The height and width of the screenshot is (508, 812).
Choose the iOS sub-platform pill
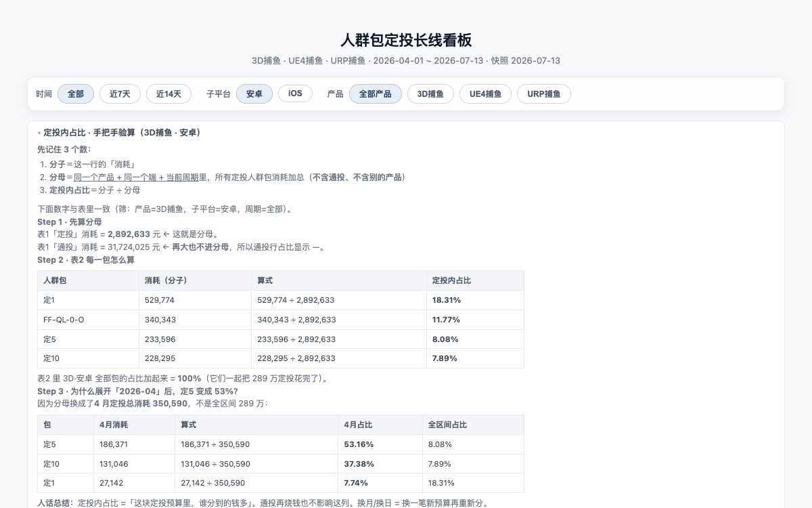tap(295, 93)
